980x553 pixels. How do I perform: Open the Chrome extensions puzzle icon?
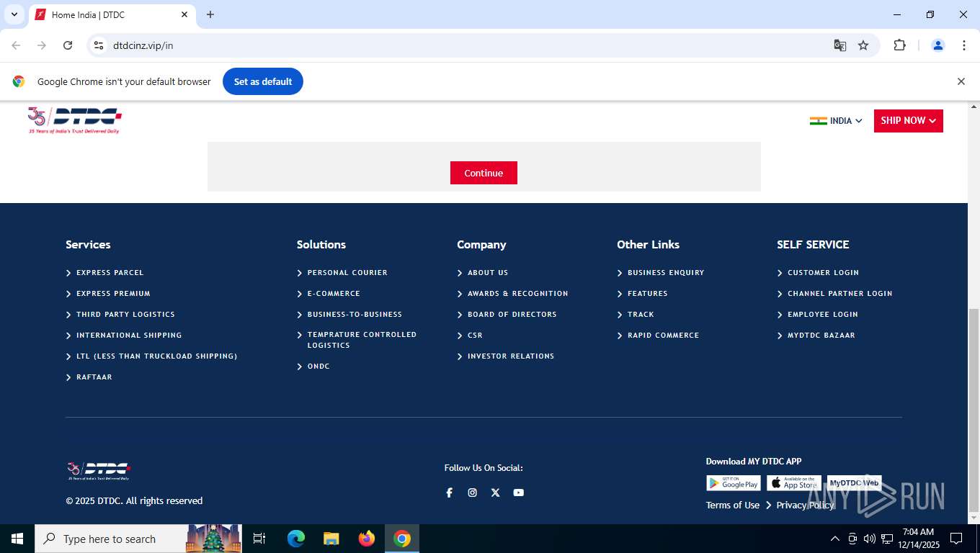[x=899, y=45]
